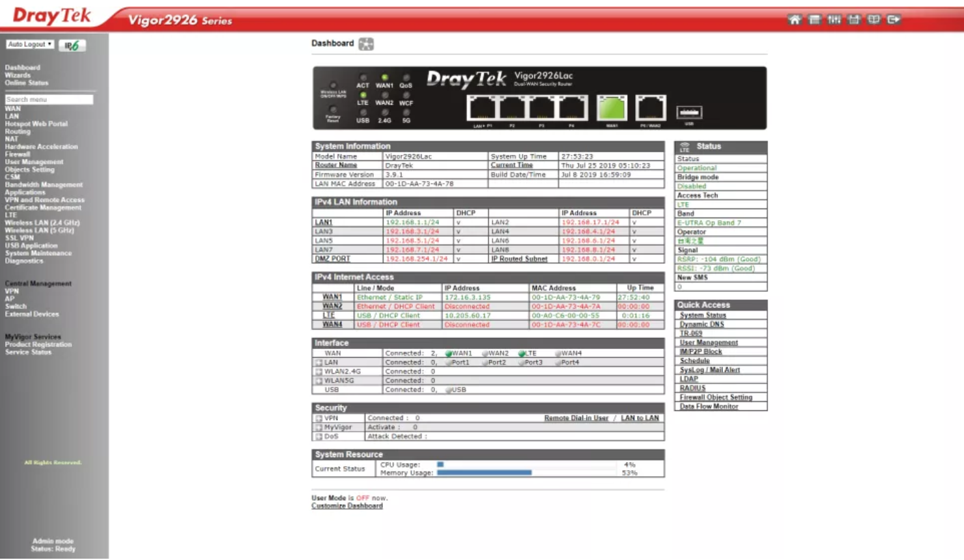Click the IPv6 icon beside Auto Logout
The height and width of the screenshot is (560, 964).
pos(72,46)
